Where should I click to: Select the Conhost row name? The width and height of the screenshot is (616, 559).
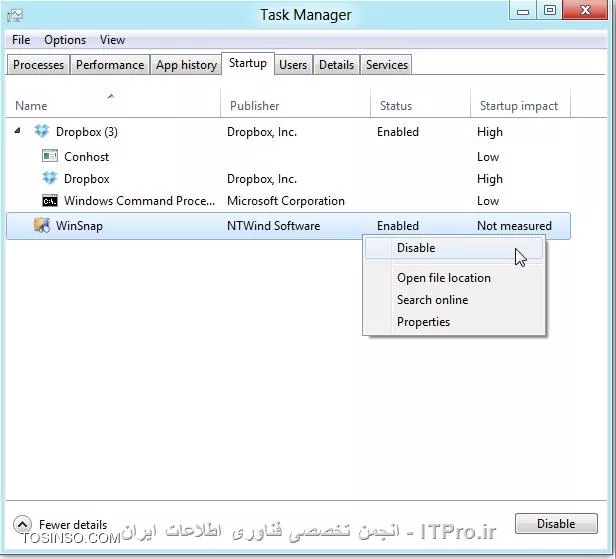pyautogui.click(x=86, y=157)
